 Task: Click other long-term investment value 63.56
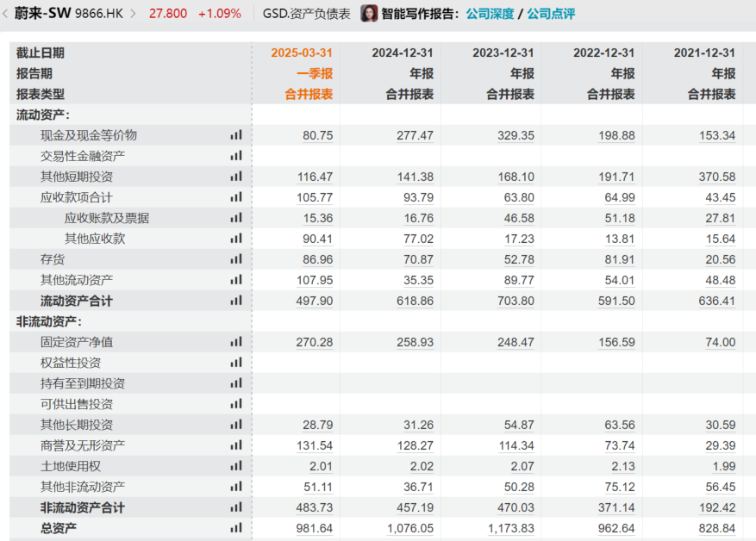click(x=620, y=426)
